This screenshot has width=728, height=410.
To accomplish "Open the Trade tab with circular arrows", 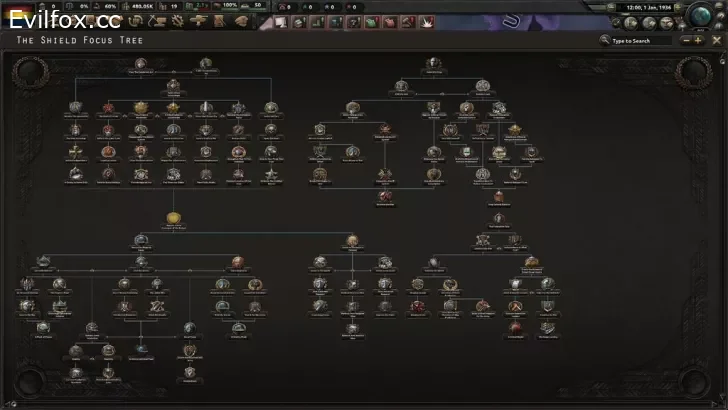I will click(135, 21).
